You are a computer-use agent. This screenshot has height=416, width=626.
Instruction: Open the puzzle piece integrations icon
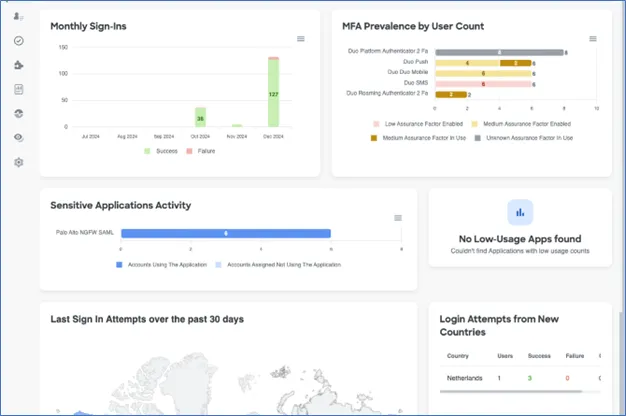18,65
